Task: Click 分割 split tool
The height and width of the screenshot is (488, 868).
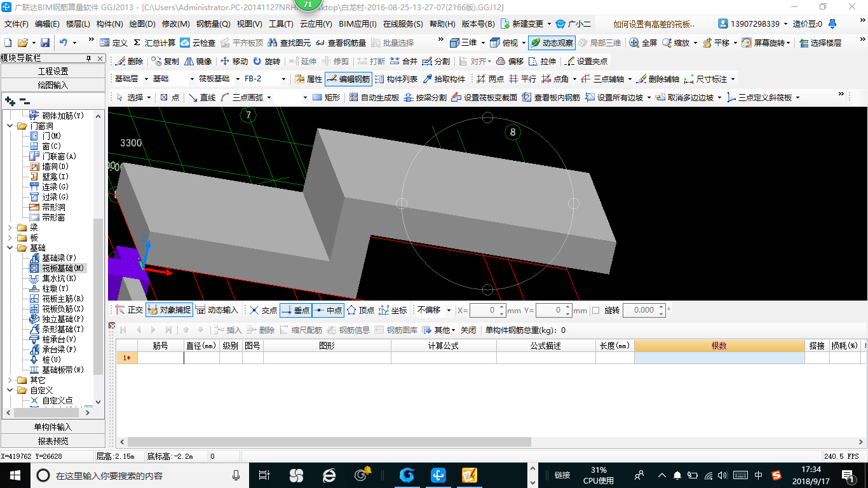Action: (436, 62)
